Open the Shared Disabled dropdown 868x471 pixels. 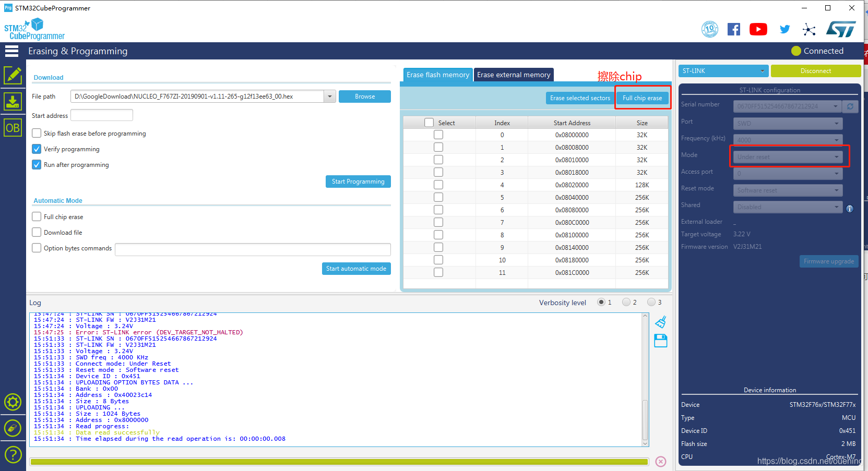tap(788, 207)
